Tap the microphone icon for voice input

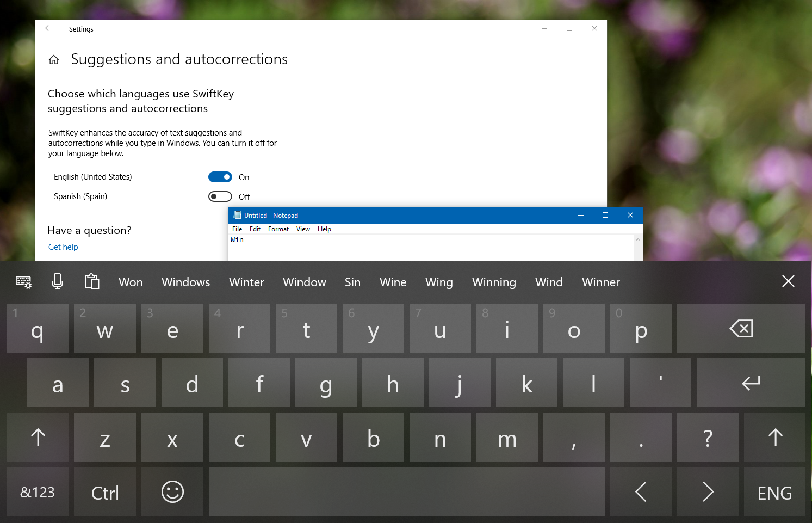[58, 282]
